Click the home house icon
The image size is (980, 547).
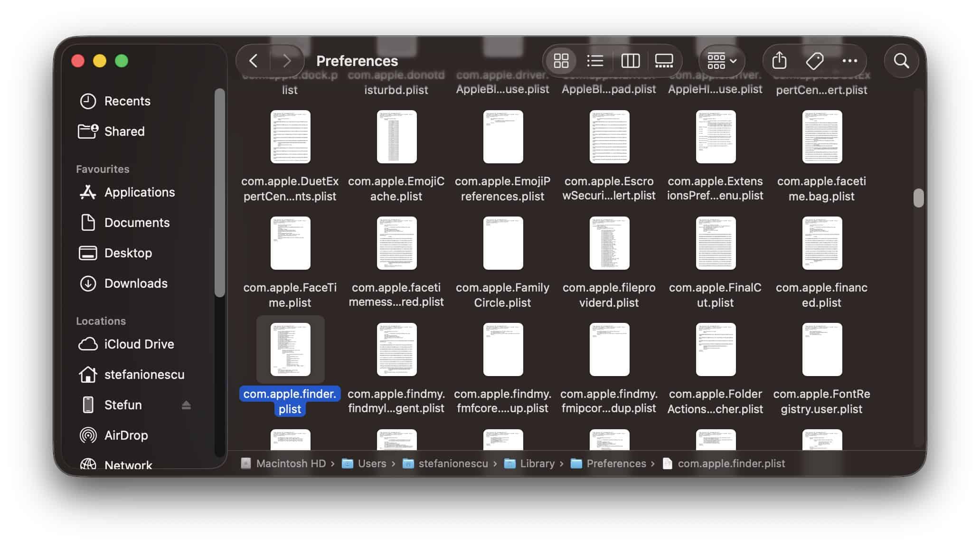tap(88, 375)
